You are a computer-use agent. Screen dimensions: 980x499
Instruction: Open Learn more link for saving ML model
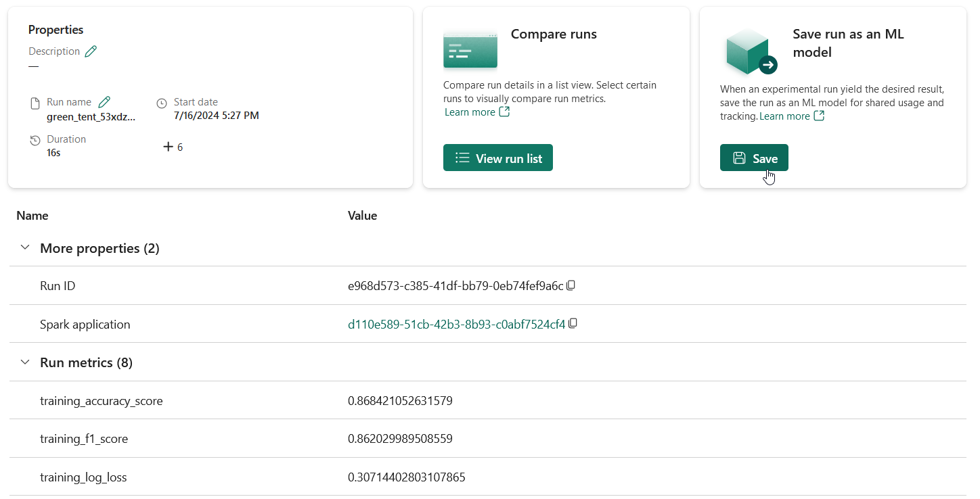(791, 116)
